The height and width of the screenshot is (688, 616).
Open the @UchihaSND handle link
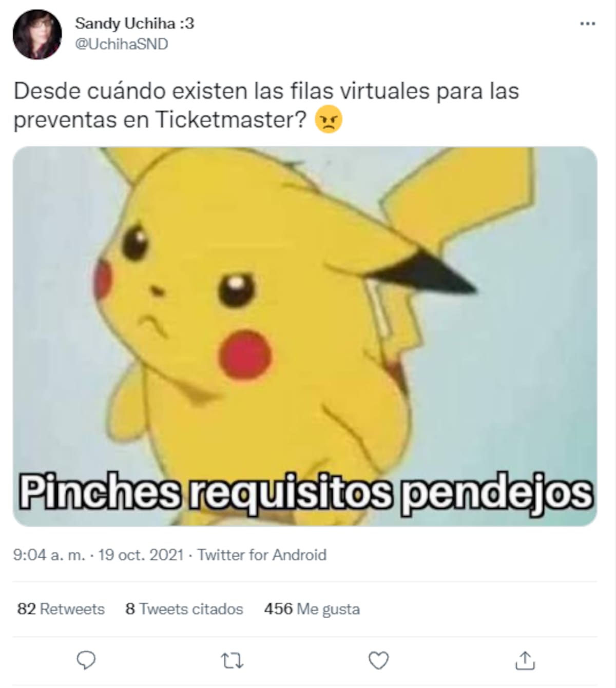[x=122, y=45]
